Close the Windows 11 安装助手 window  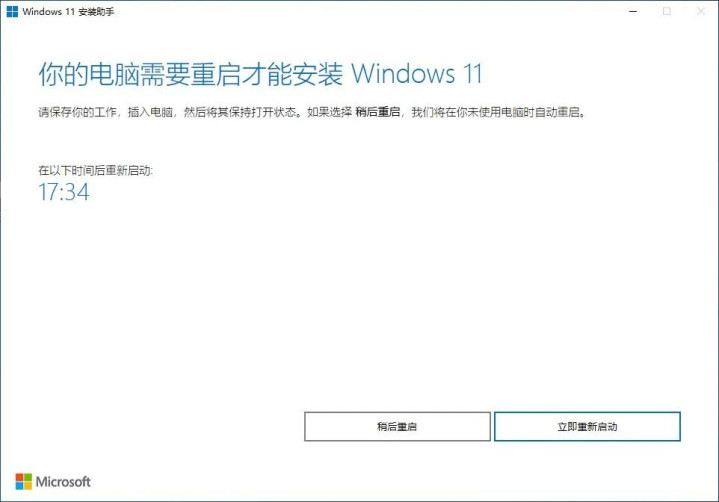tap(701, 11)
